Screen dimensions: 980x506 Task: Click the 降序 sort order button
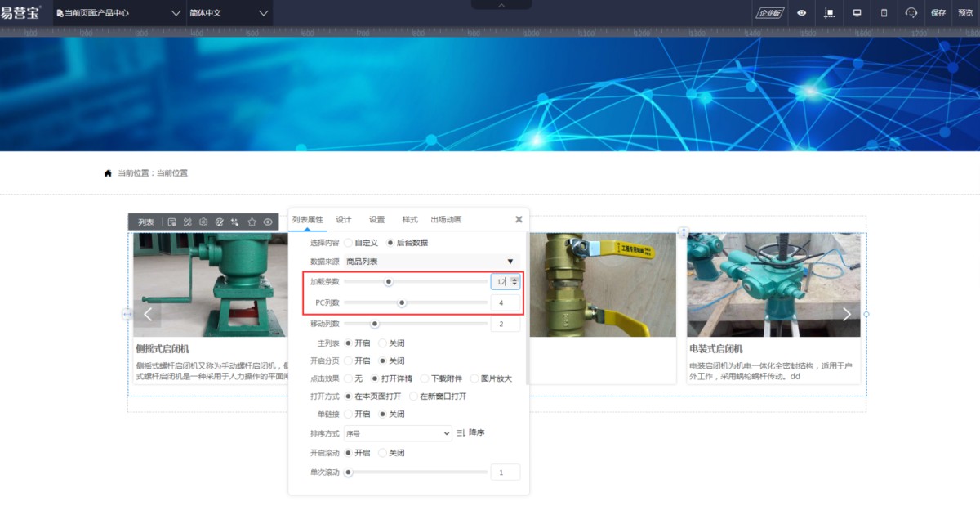click(x=470, y=433)
